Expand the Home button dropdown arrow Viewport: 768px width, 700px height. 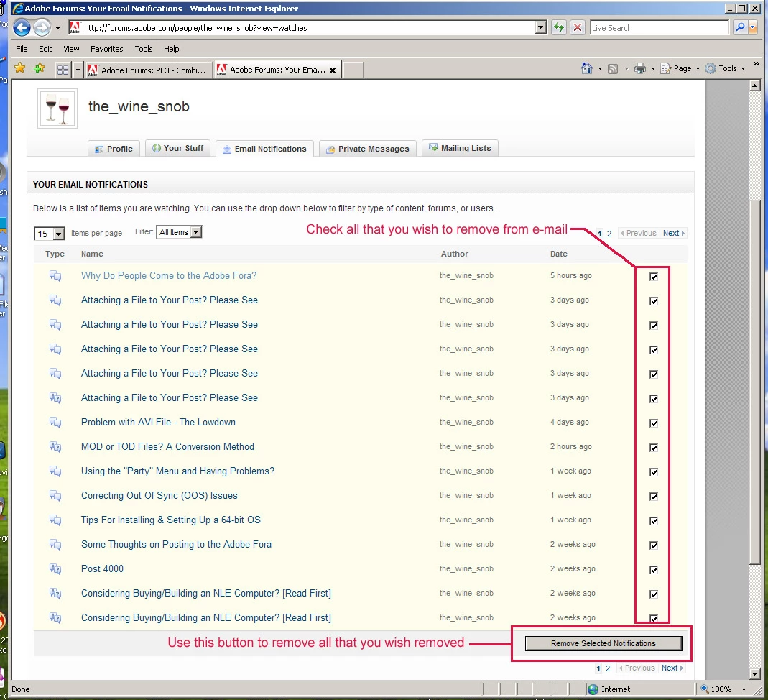pos(600,69)
